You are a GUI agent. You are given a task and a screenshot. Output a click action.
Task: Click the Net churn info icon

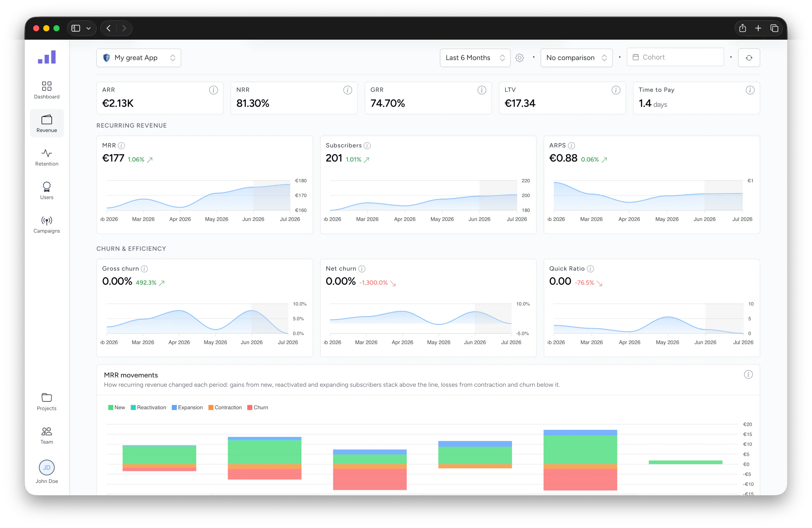click(362, 269)
